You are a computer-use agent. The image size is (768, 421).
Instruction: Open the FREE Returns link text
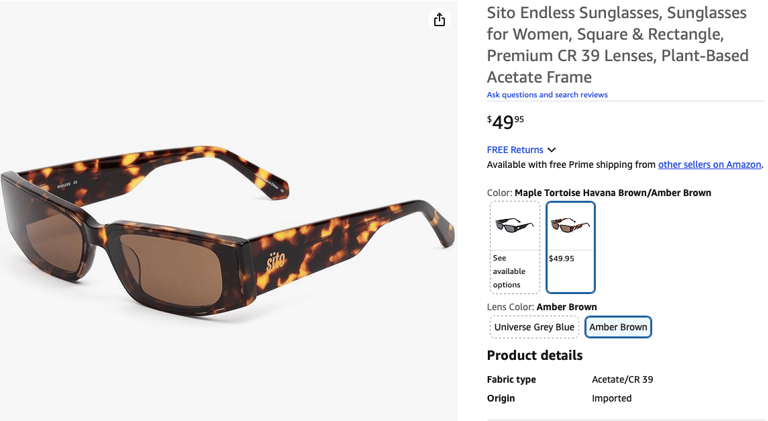515,150
